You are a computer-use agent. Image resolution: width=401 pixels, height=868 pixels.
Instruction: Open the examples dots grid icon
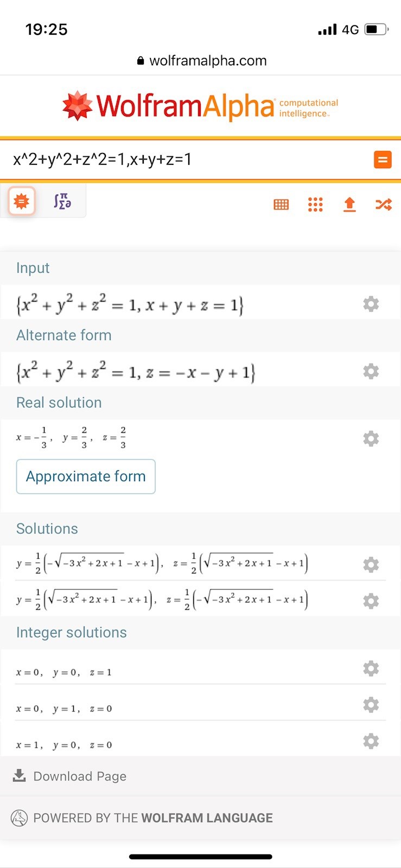pos(315,205)
